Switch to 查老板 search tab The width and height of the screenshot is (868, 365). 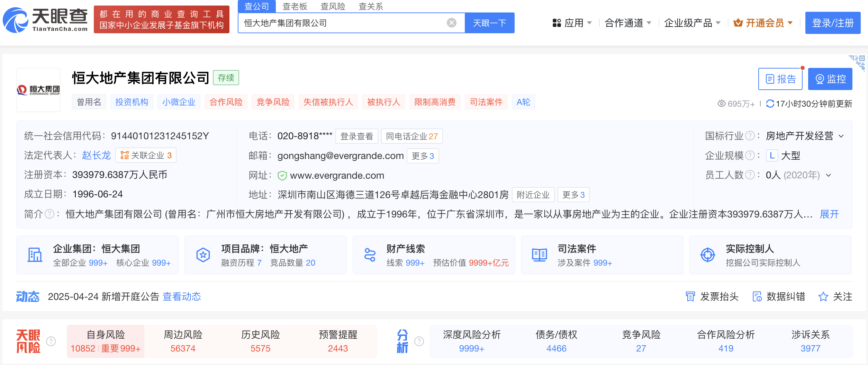(295, 6)
